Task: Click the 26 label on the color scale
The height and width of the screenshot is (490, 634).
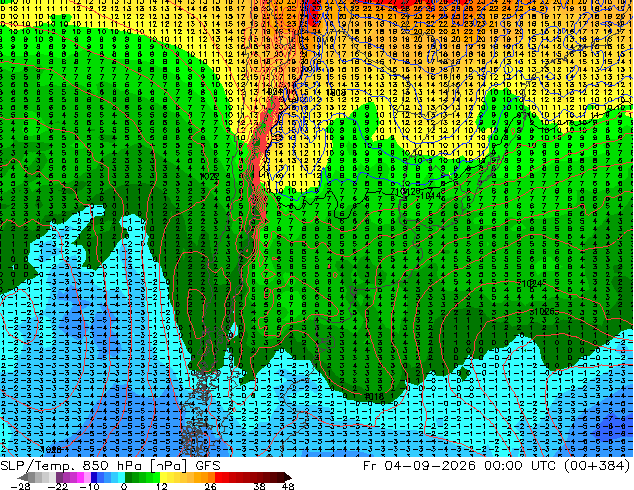Action: pos(210,486)
